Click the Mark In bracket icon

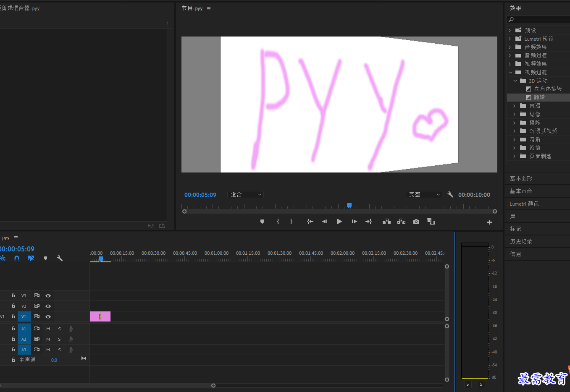tap(278, 222)
